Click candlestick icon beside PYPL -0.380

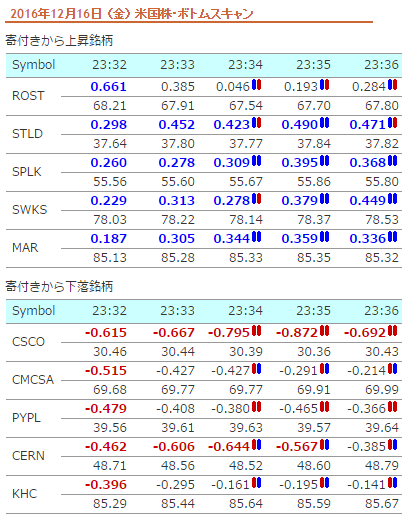pos(256,407)
